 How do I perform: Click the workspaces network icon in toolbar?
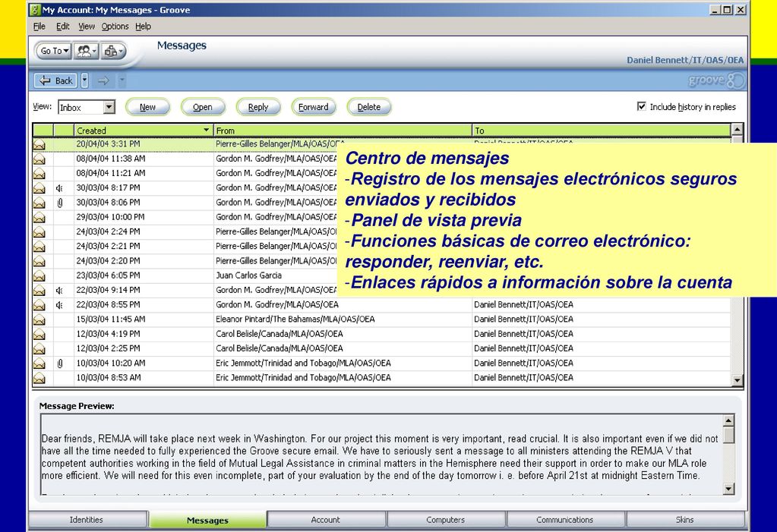[x=113, y=51]
